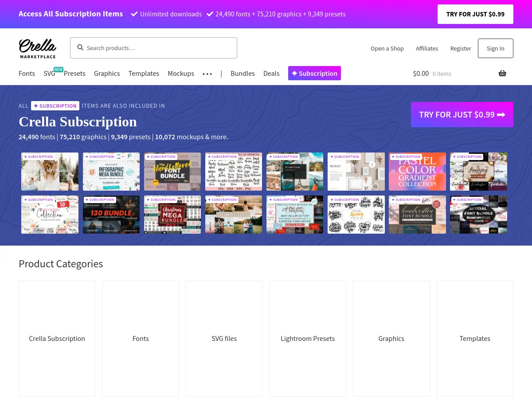Click the Pastel Color Gradient Collection swatch thumbnail
Viewport: 532px width, 399px height.
(x=417, y=172)
